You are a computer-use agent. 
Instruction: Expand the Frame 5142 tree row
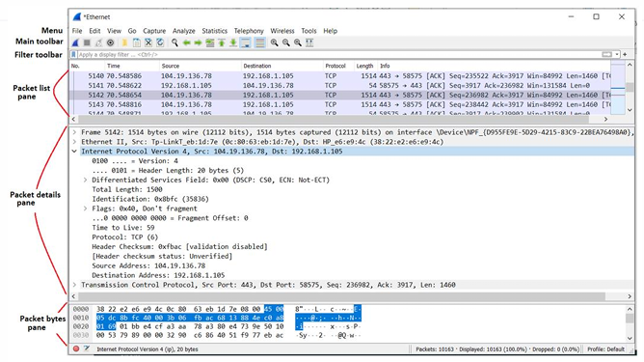coord(75,132)
